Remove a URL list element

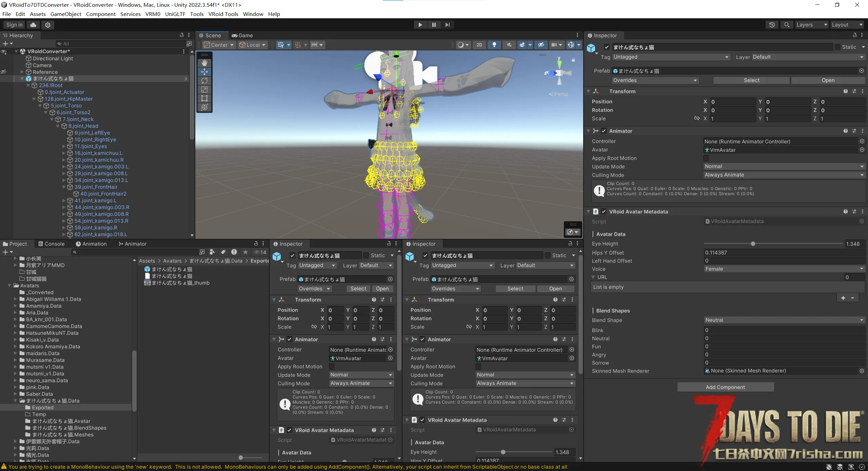[852, 298]
